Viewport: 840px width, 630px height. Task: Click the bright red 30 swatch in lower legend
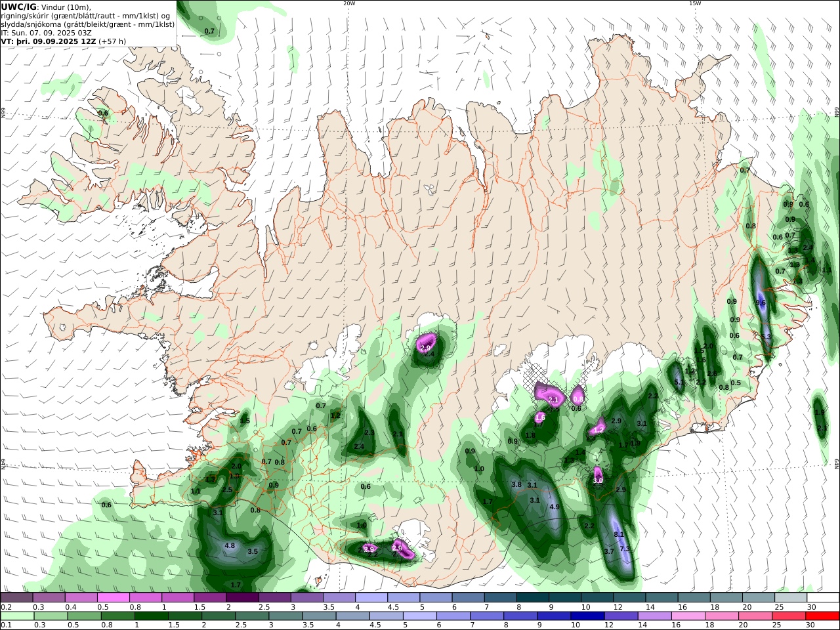823,616
